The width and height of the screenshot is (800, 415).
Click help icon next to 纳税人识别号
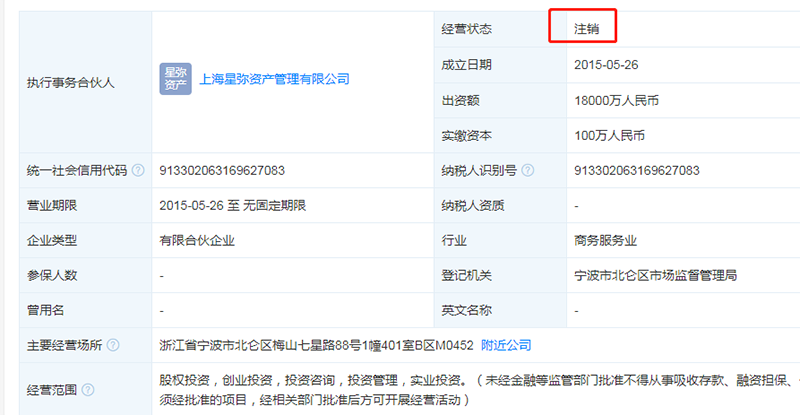[526, 171]
